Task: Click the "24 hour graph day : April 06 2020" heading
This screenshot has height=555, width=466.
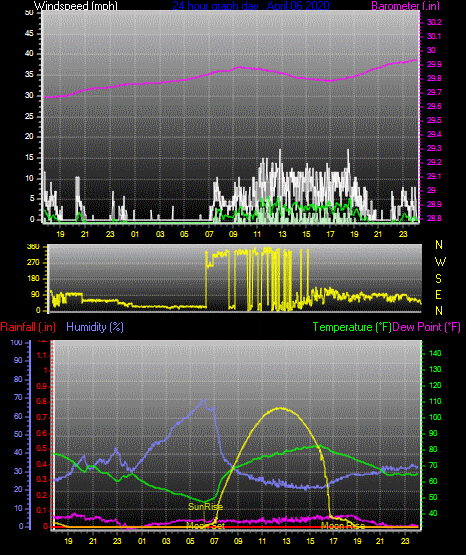Action: [x=251, y=6]
